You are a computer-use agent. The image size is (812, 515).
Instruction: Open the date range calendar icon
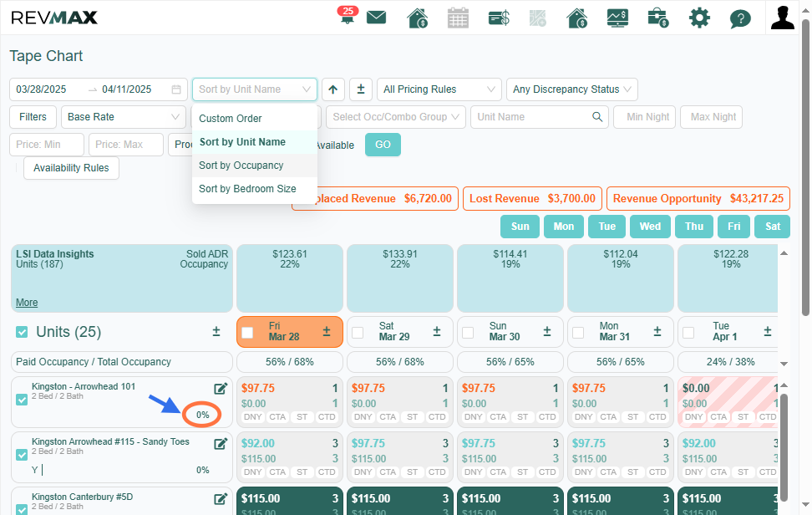tap(176, 89)
